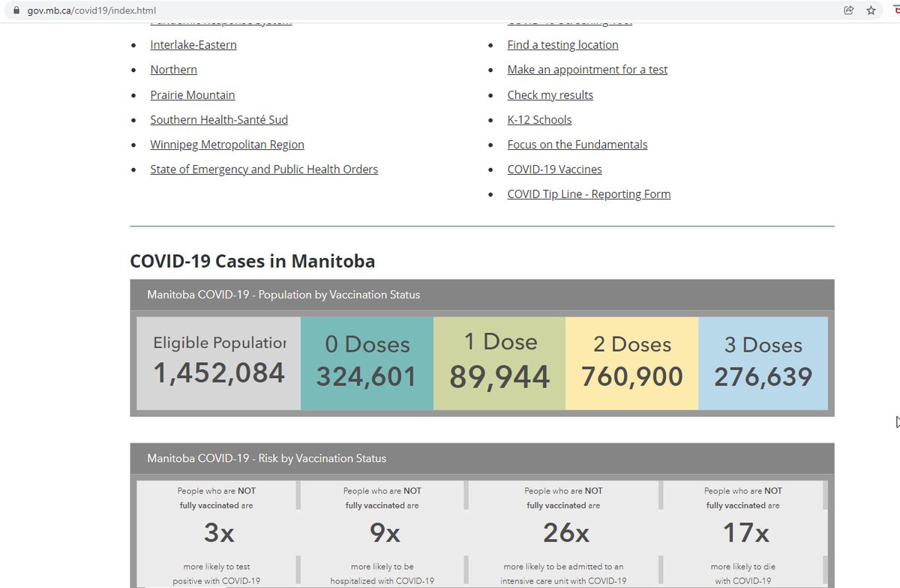
Task: Select the blue 3 Doses tile
Action: click(763, 363)
